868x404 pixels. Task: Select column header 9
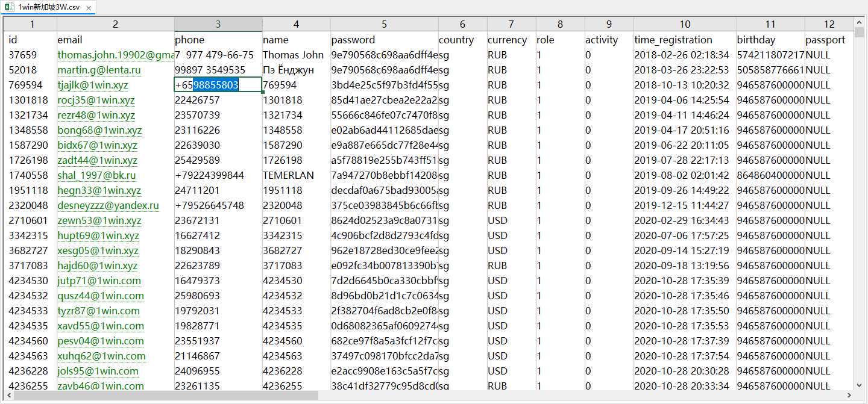[x=609, y=25]
